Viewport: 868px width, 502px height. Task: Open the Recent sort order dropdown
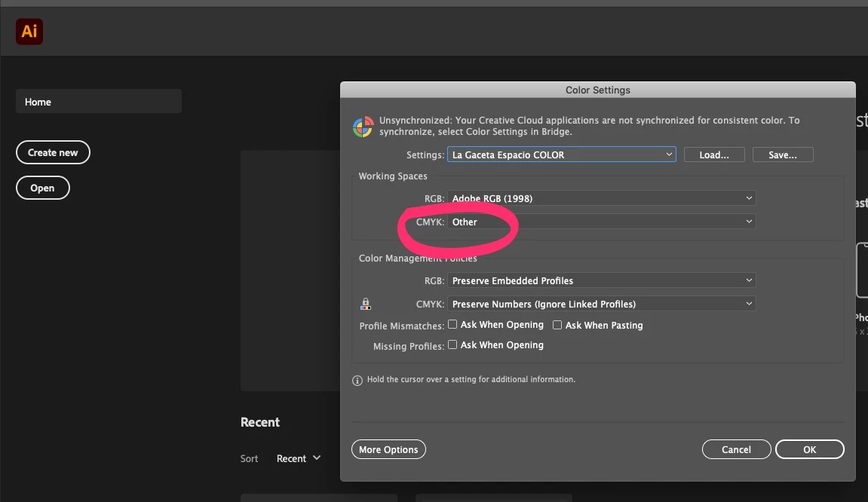pos(299,458)
